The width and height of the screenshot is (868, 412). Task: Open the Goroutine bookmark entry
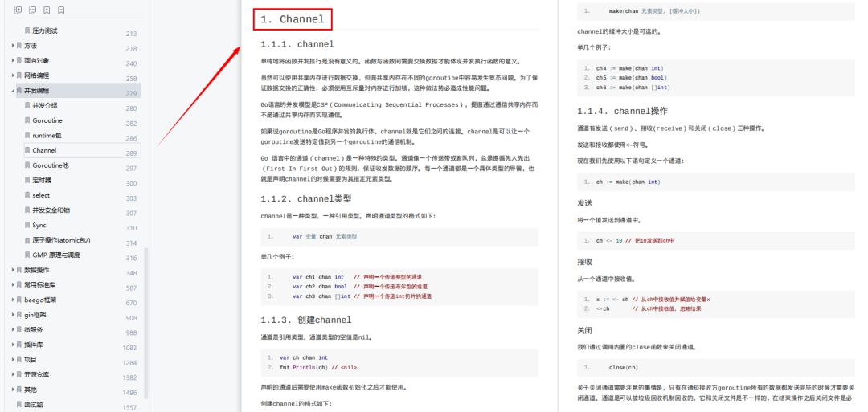click(47, 120)
